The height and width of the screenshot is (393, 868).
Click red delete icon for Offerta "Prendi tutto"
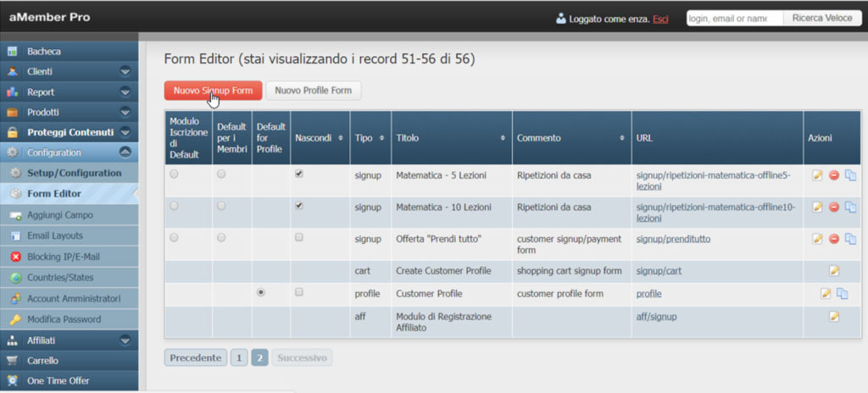(834, 239)
